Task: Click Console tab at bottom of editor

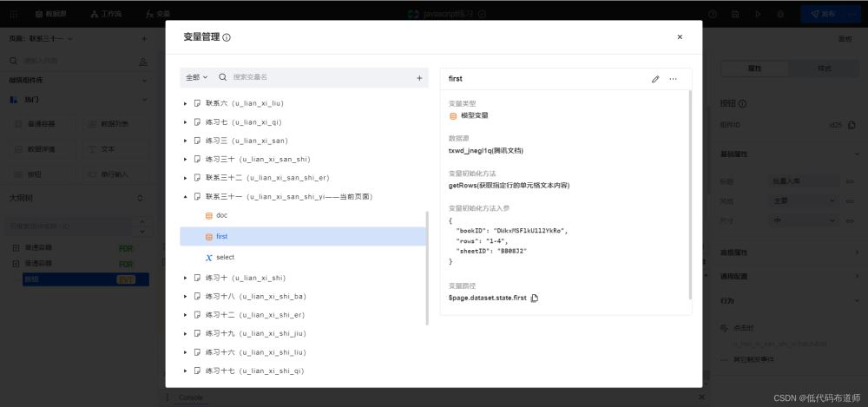Action: click(x=191, y=397)
